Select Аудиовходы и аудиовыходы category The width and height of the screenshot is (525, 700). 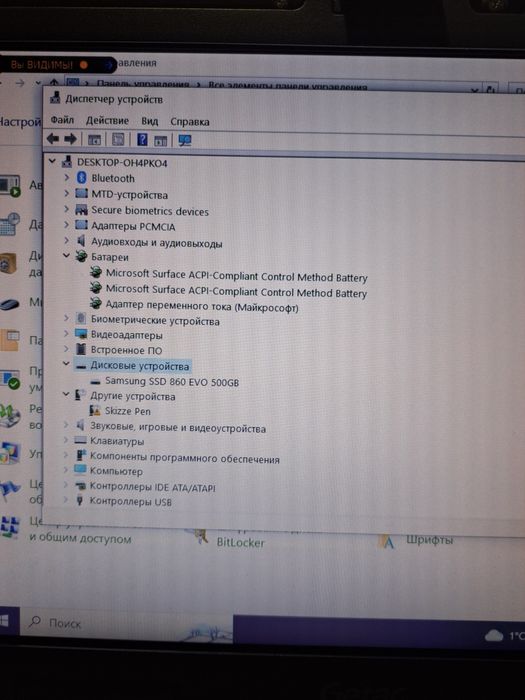click(x=156, y=243)
